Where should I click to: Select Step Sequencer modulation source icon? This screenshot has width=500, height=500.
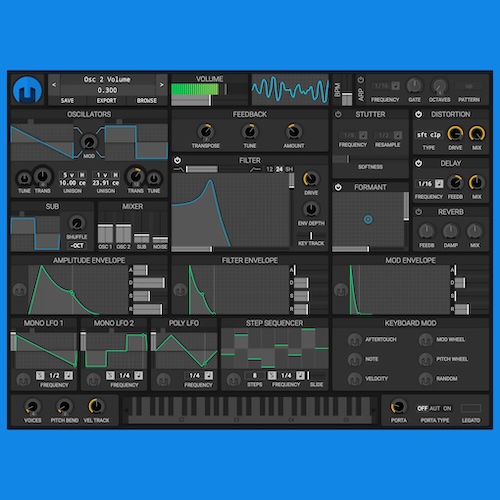[233, 379]
